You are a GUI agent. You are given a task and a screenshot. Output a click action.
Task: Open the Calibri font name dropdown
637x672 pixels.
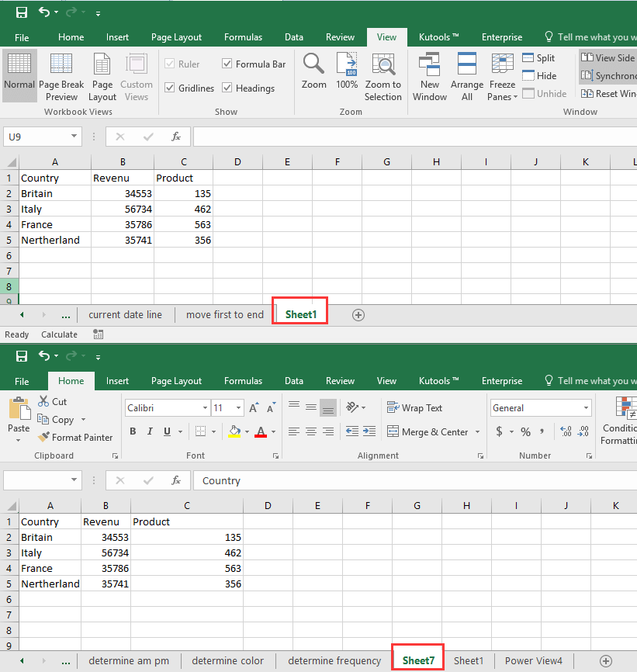click(x=205, y=408)
